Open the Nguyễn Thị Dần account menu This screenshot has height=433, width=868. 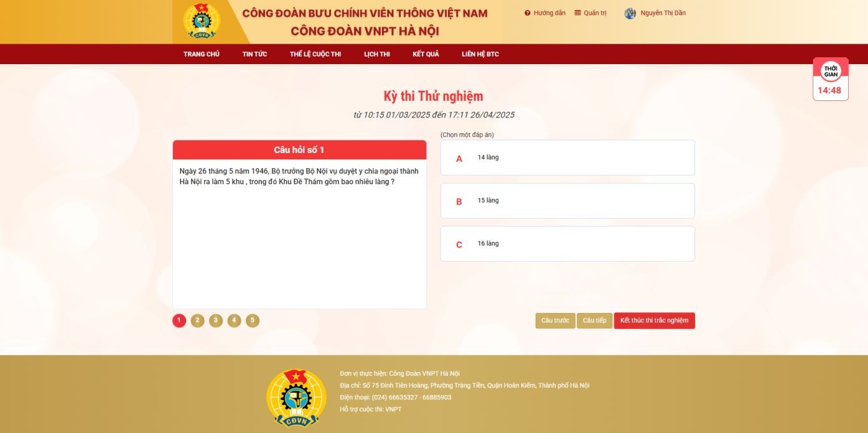click(663, 13)
